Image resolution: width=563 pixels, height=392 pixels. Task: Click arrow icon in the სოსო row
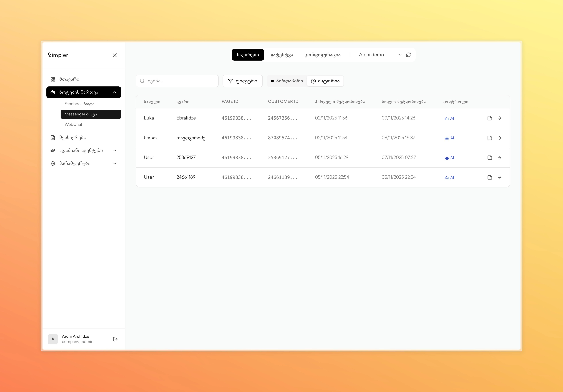(x=499, y=138)
